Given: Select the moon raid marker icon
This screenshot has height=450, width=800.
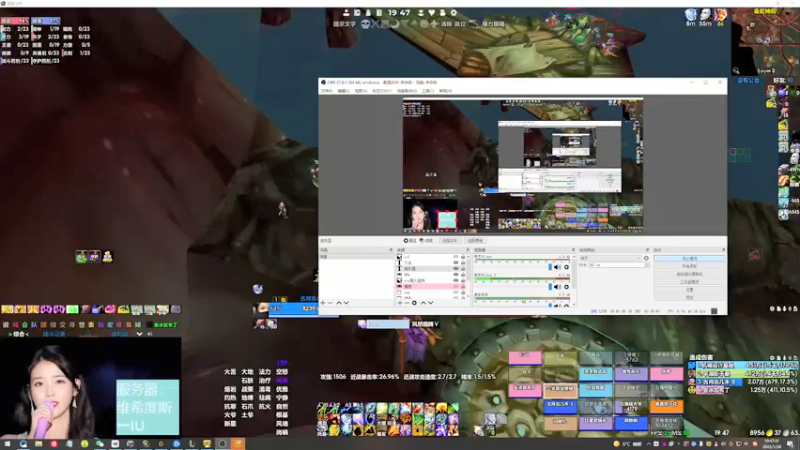Looking at the screenshot, I should click(394, 24).
